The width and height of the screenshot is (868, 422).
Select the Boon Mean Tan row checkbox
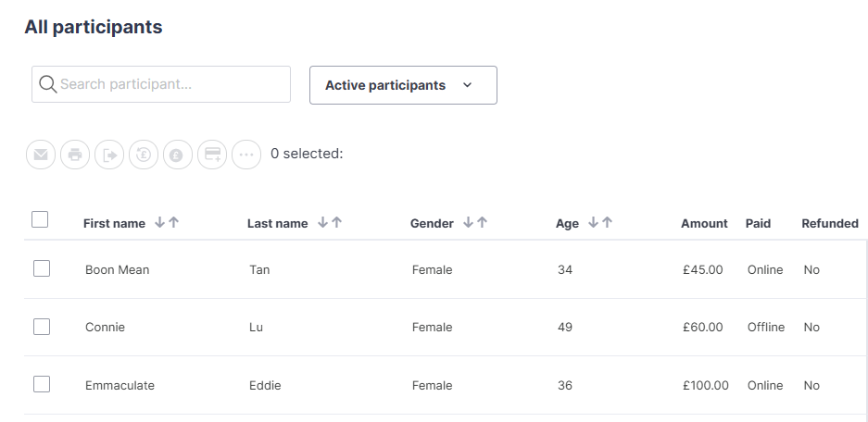pyautogui.click(x=42, y=269)
